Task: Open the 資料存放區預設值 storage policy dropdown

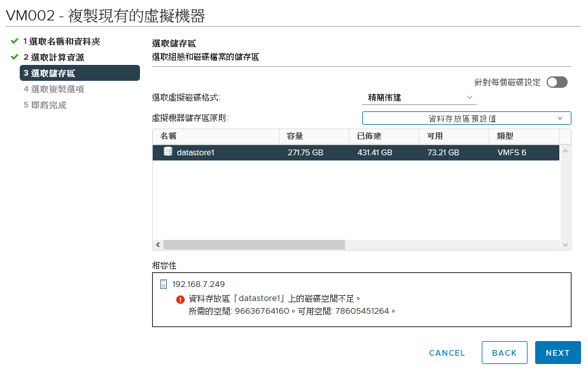Action: point(466,118)
